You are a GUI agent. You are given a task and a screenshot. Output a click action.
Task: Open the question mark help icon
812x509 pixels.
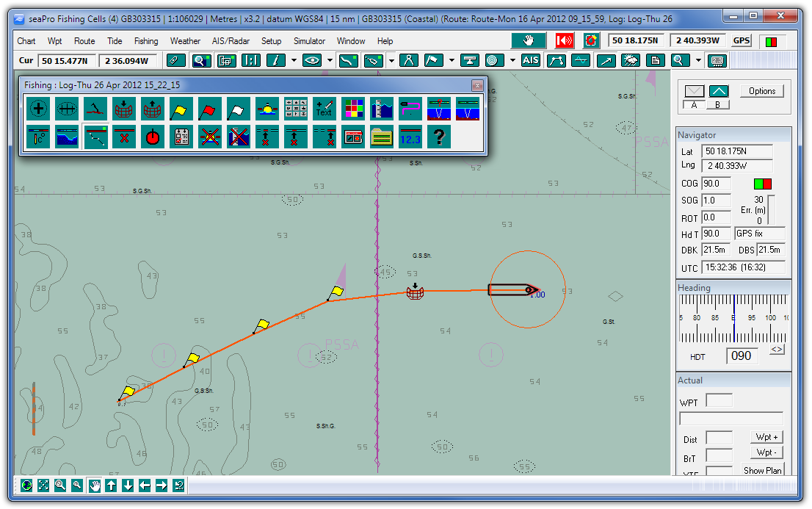coord(439,137)
